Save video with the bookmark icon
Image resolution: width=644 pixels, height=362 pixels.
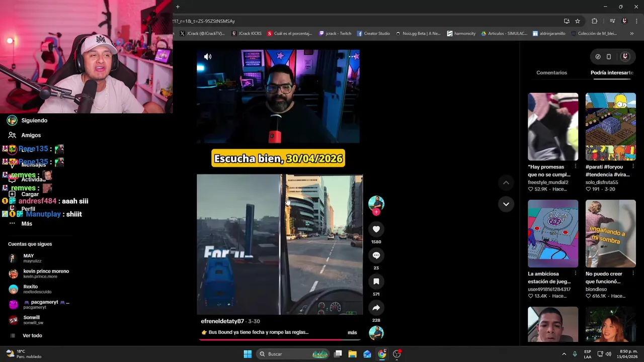coord(376,282)
